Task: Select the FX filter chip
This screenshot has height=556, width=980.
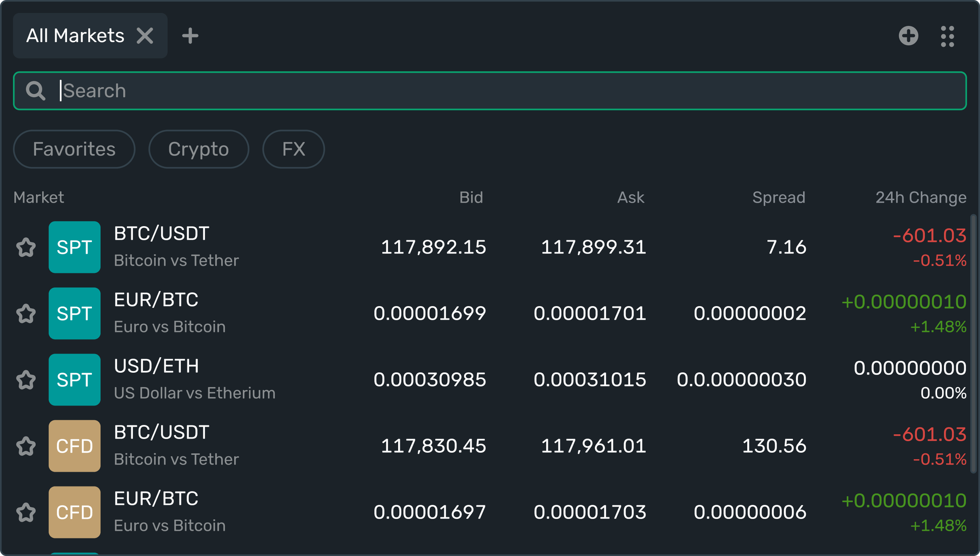Action: tap(294, 149)
